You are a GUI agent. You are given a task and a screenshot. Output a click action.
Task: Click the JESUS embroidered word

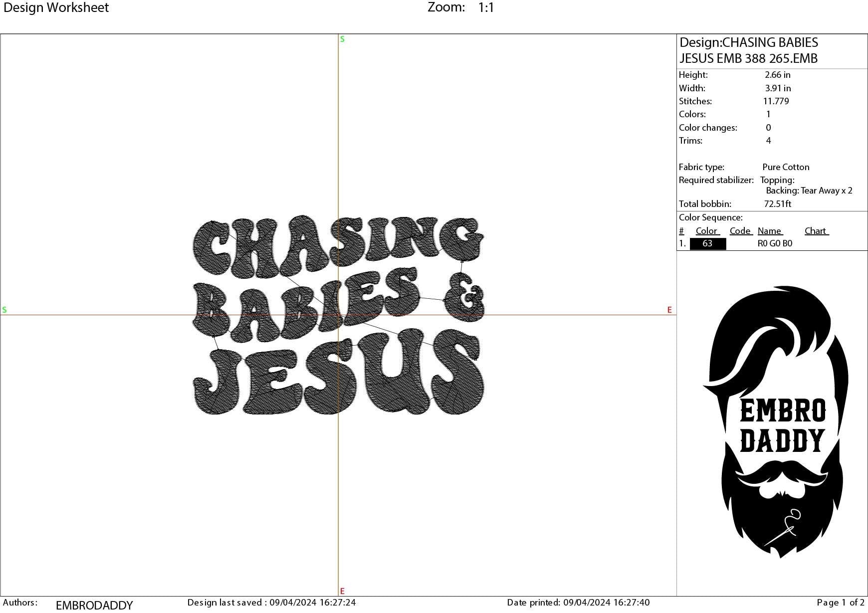point(338,372)
